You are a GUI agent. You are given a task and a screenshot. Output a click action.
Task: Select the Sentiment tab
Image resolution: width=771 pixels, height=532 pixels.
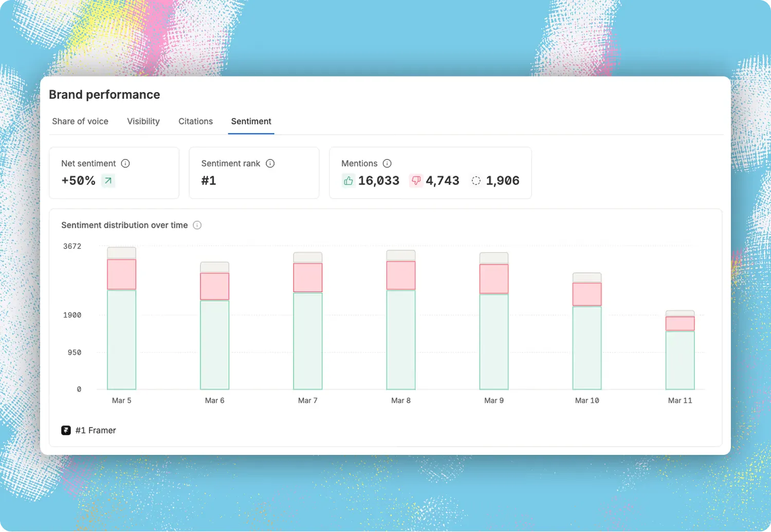pyautogui.click(x=251, y=121)
